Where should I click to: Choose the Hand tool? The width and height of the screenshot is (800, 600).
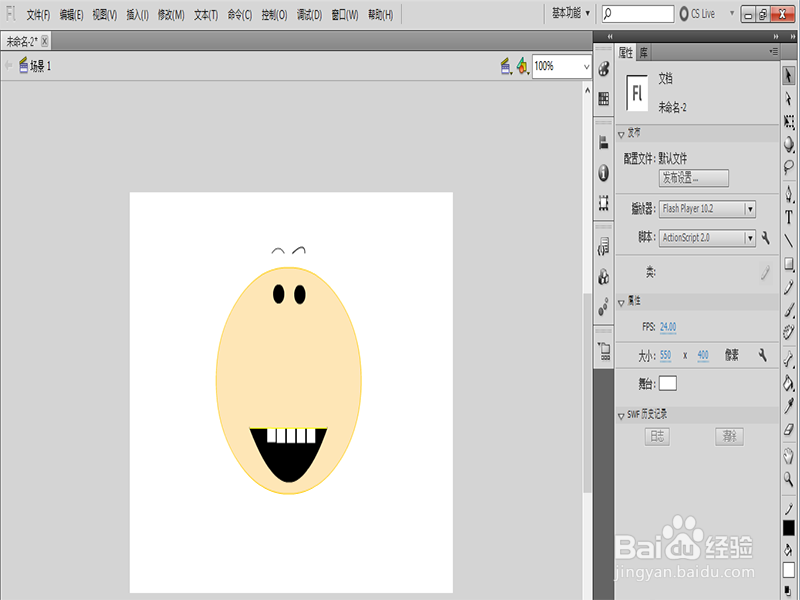point(789,455)
